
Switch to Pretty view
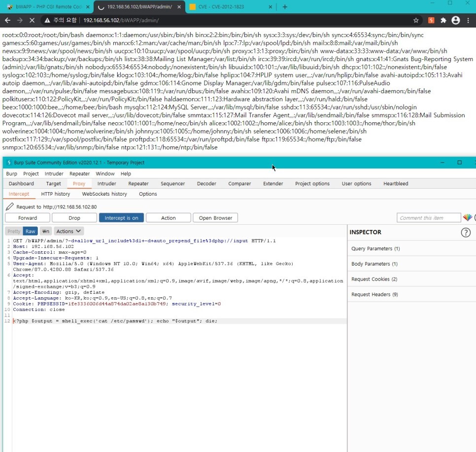click(14, 231)
